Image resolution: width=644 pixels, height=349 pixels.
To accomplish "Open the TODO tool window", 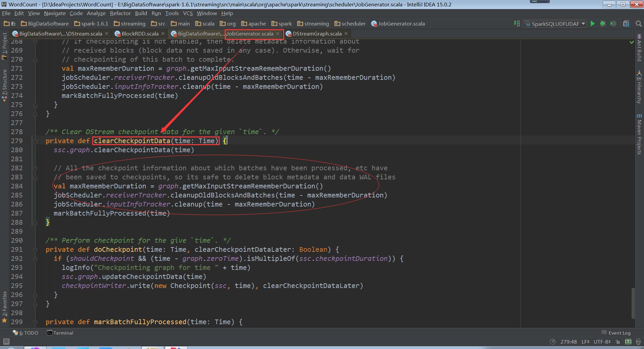I will pos(25,333).
